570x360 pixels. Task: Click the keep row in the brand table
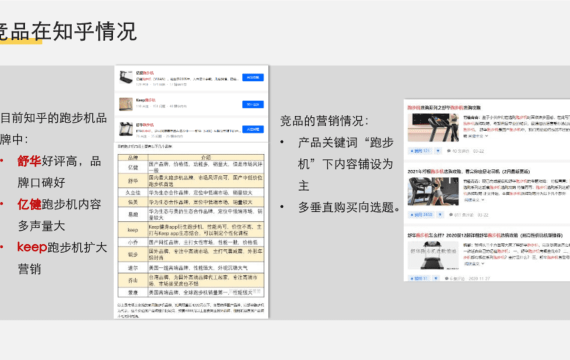coord(191,229)
